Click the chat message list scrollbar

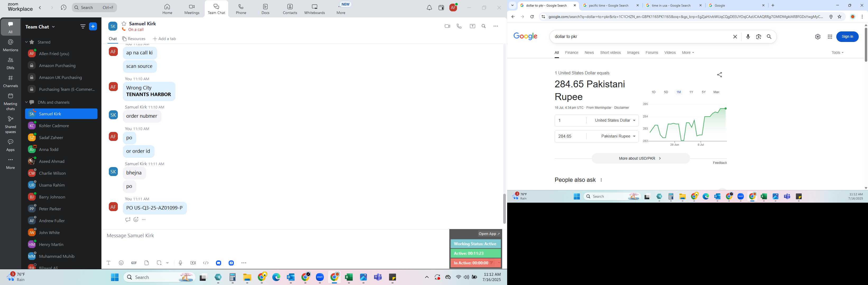click(x=504, y=209)
